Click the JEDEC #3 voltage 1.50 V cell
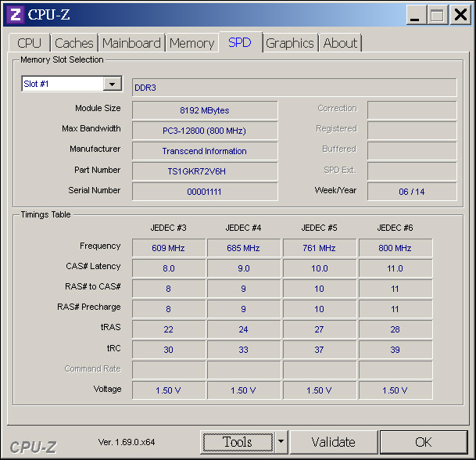 tap(169, 390)
